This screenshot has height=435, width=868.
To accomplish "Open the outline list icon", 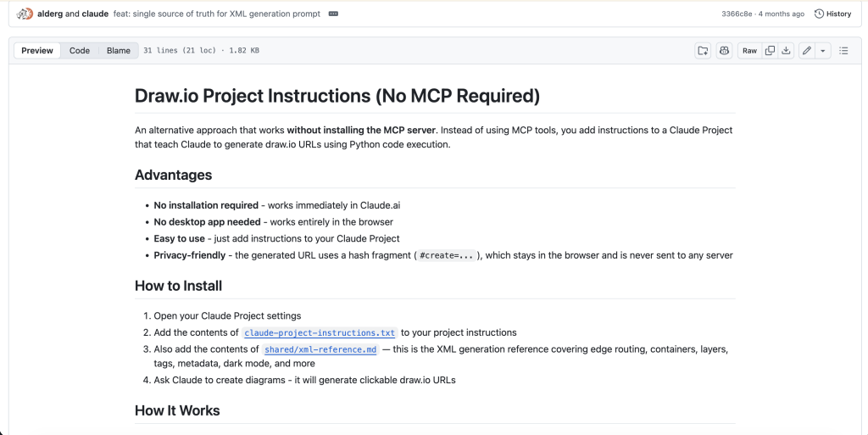I will (x=843, y=50).
